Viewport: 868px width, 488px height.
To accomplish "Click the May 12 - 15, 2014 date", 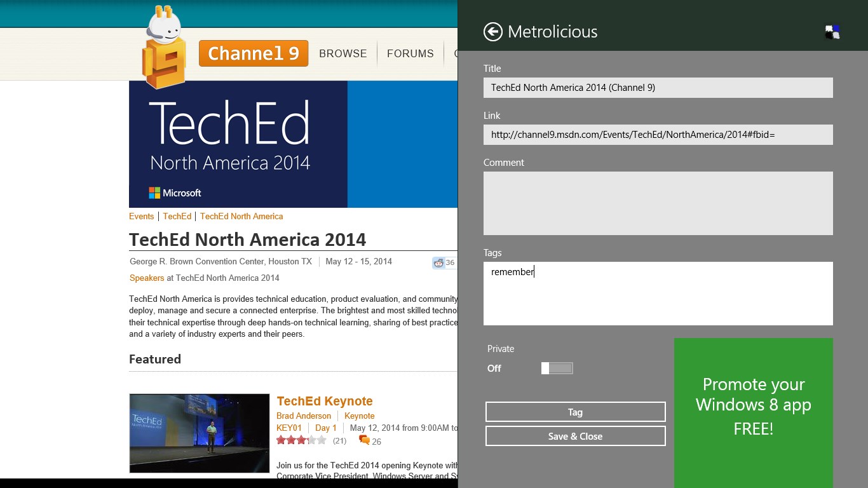I will pyautogui.click(x=359, y=261).
